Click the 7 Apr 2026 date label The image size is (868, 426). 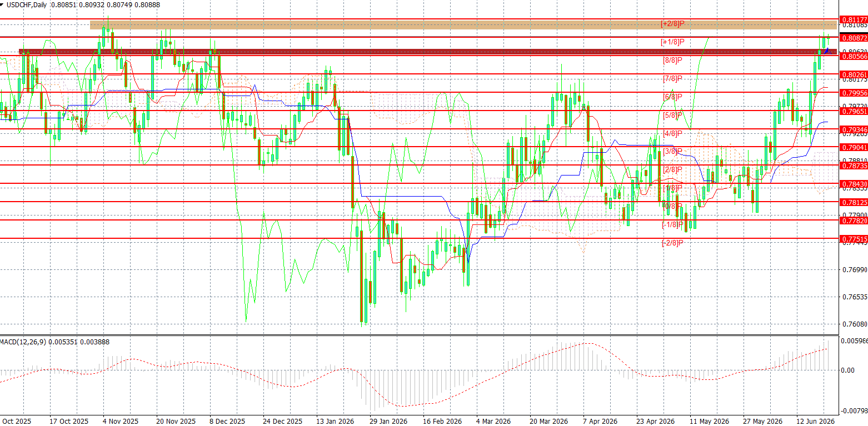tap(600, 422)
